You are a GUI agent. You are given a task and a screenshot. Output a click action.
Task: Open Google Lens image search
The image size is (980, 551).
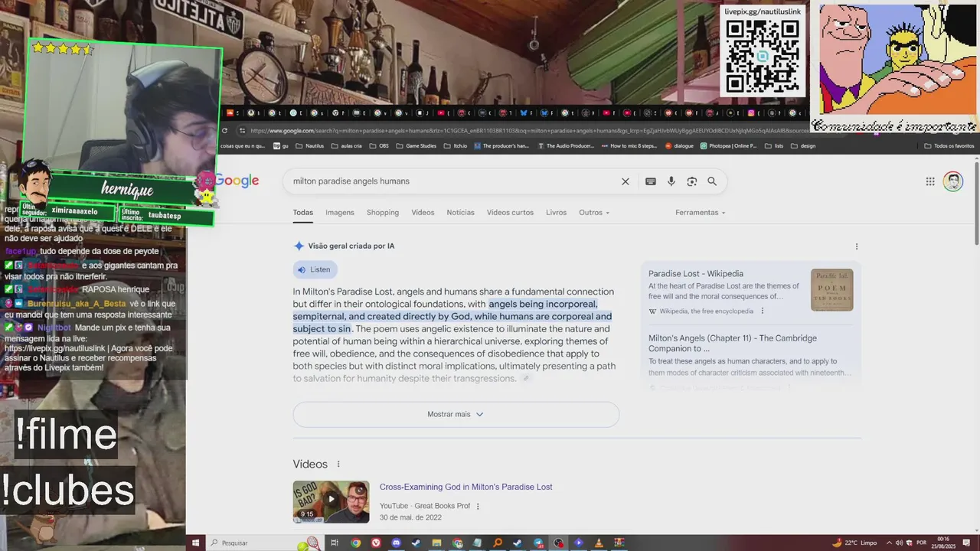pyautogui.click(x=691, y=181)
